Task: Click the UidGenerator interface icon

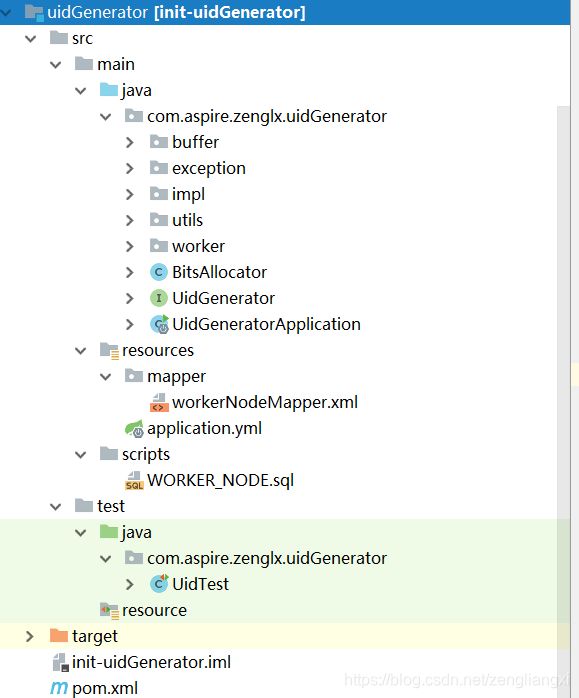Action: (x=158, y=298)
